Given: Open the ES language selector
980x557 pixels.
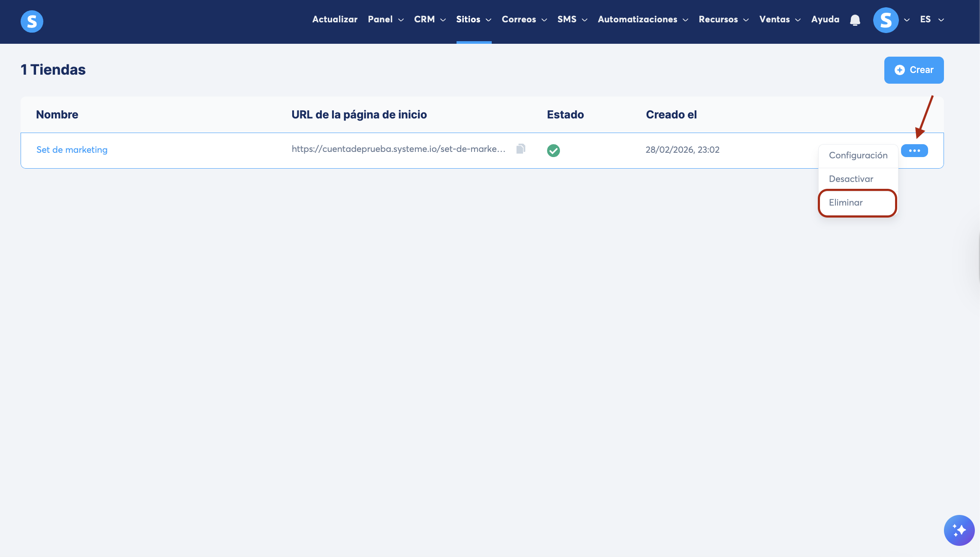Looking at the screenshot, I should click(932, 19).
